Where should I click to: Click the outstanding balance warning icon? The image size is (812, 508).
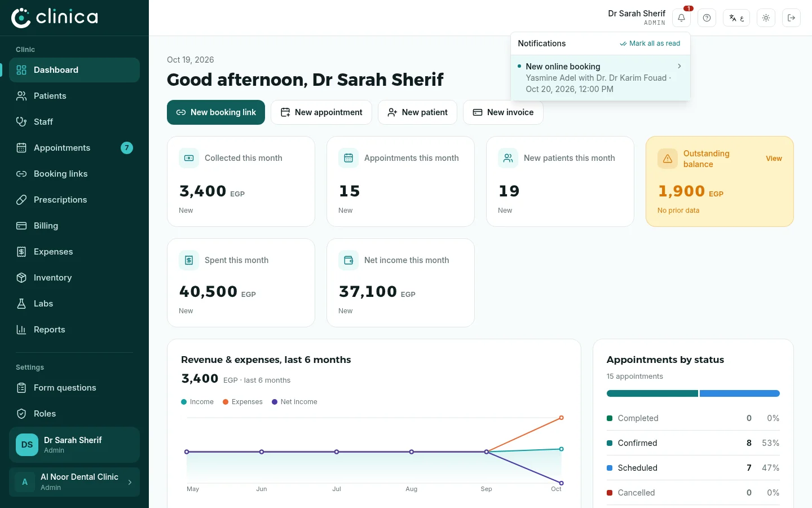[668, 159]
